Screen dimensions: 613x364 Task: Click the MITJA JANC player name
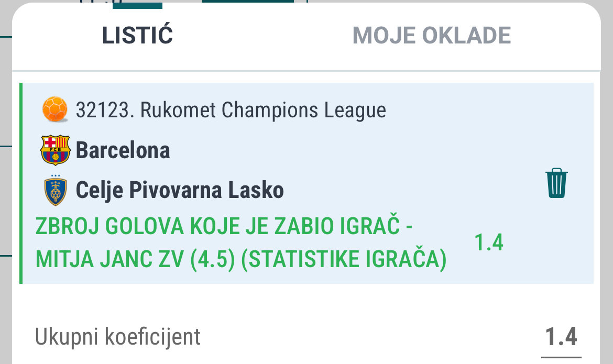pyautogui.click(x=103, y=260)
